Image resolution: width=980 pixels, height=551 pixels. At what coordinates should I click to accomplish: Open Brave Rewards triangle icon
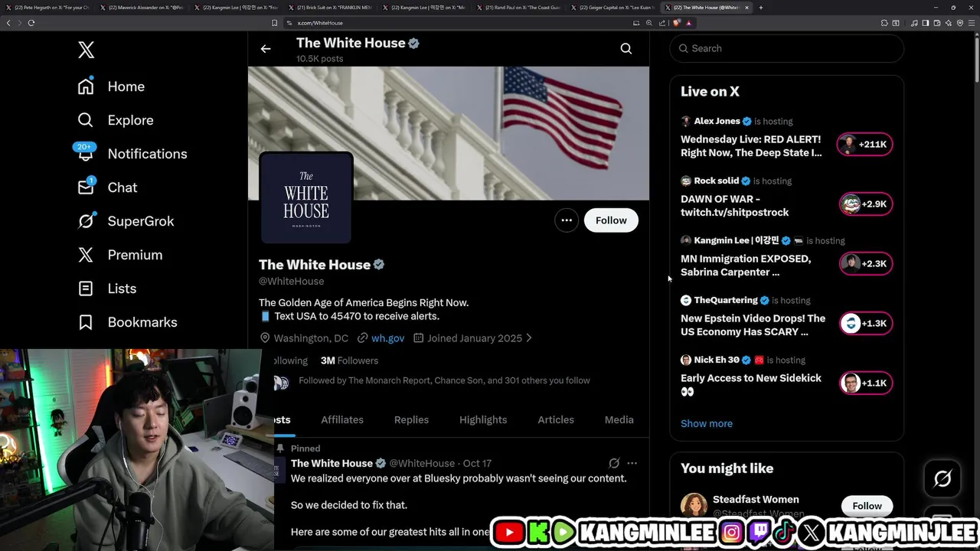pos(689,23)
